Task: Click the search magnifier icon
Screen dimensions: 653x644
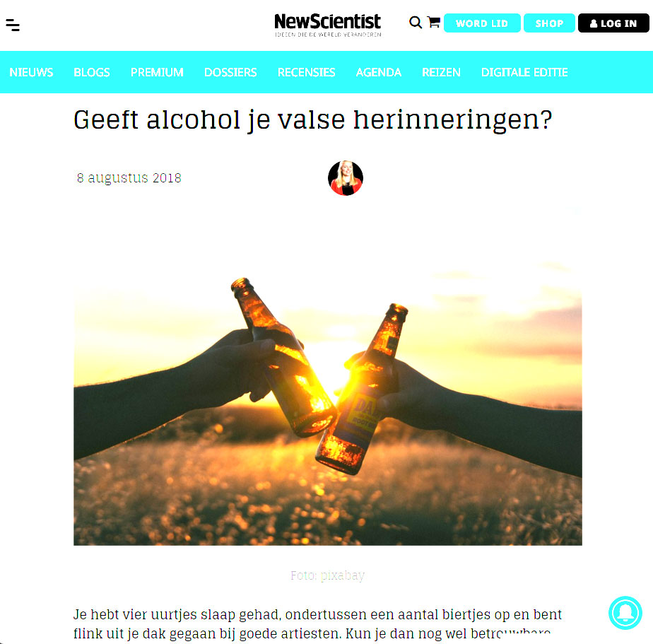Action: point(416,23)
